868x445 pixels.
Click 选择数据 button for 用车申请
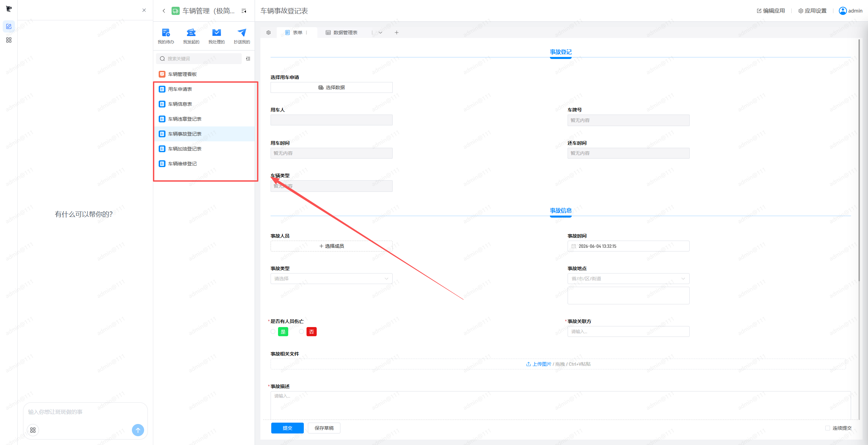pyautogui.click(x=332, y=87)
